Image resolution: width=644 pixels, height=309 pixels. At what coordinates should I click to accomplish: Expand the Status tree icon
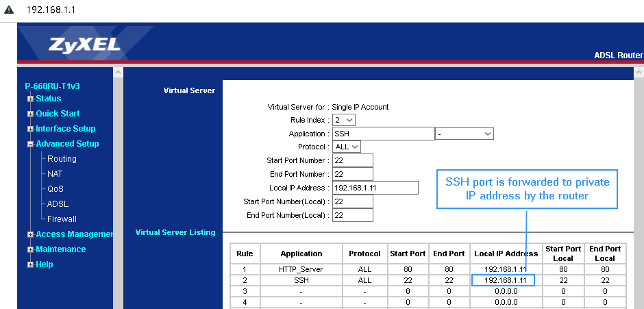pos(31,99)
